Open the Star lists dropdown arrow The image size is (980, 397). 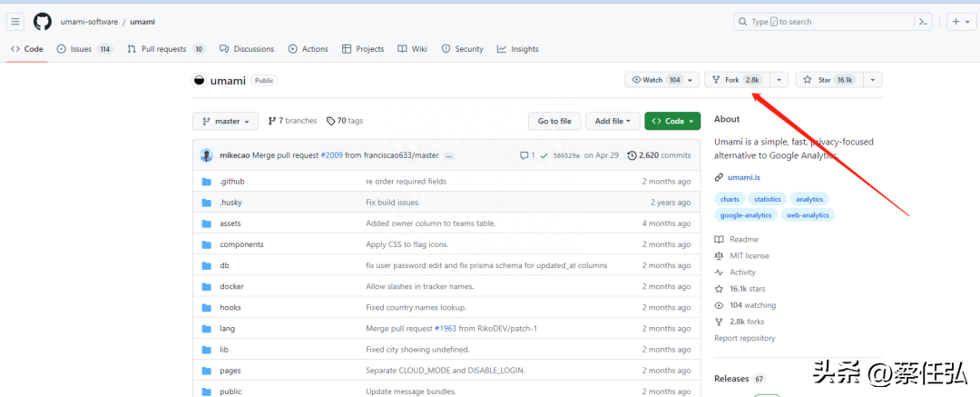tap(873, 80)
